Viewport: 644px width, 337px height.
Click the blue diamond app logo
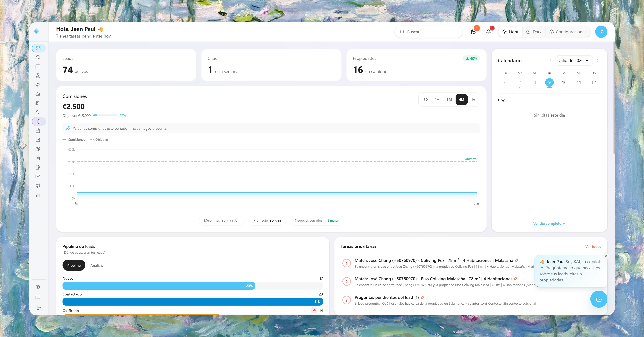click(x=36, y=31)
